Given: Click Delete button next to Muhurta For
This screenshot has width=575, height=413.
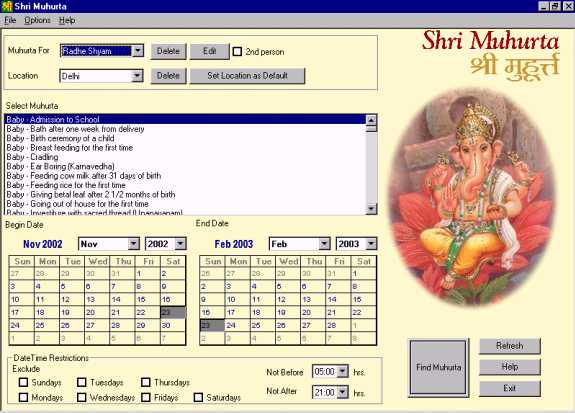Looking at the screenshot, I should pyautogui.click(x=168, y=51).
